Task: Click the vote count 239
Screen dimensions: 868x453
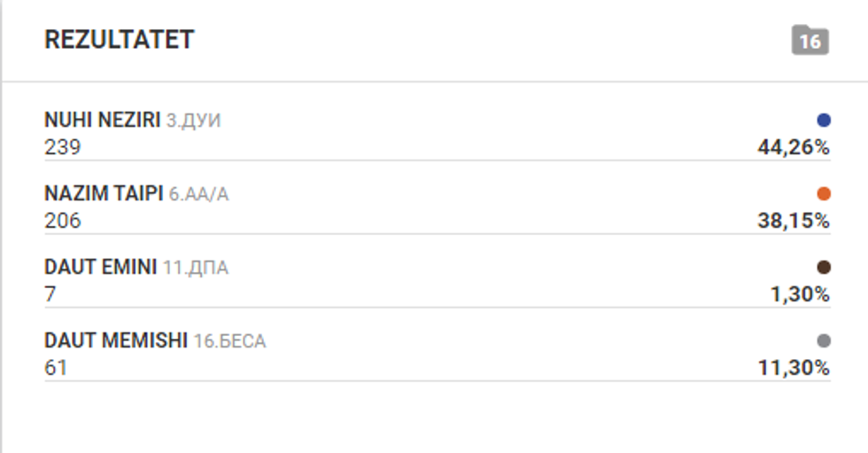Action: click(62, 147)
